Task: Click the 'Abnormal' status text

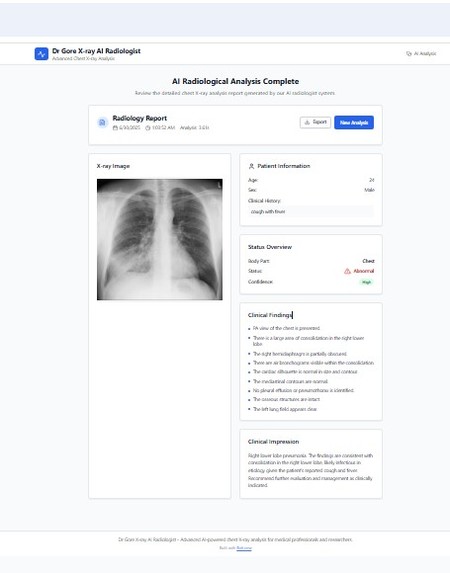Action: tap(364, 271)
